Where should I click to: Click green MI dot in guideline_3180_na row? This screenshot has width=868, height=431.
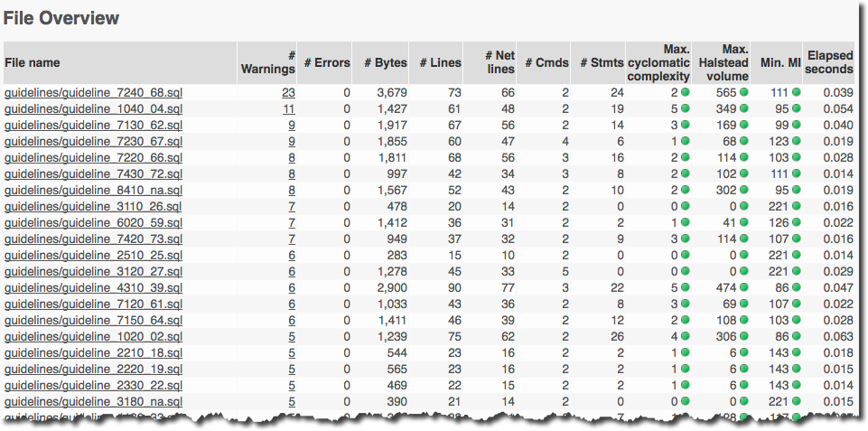pyautogui.click(x=796, y=401)
